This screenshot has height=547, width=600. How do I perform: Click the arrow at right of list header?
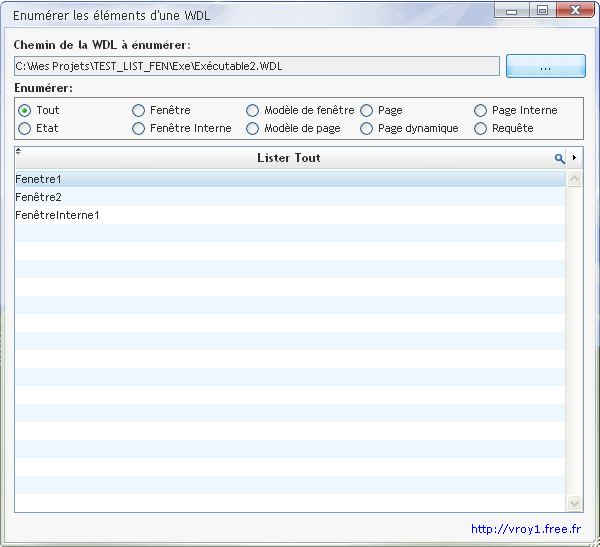tap(574, 158)
